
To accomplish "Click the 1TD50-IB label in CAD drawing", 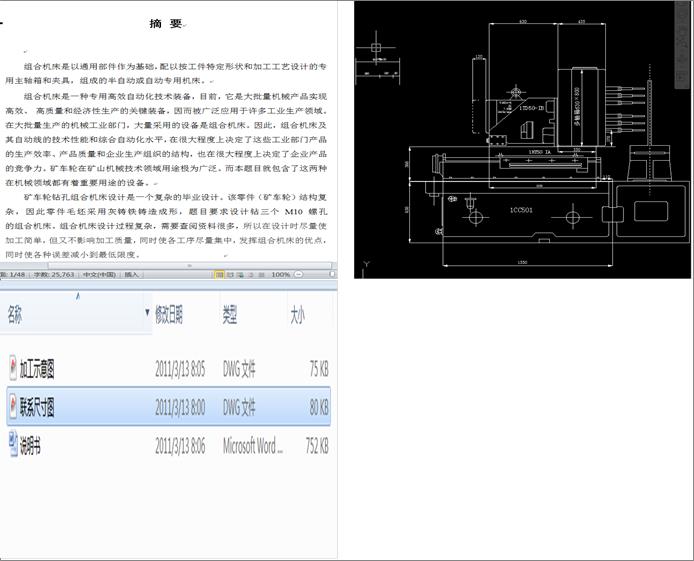I will (532, 108).
